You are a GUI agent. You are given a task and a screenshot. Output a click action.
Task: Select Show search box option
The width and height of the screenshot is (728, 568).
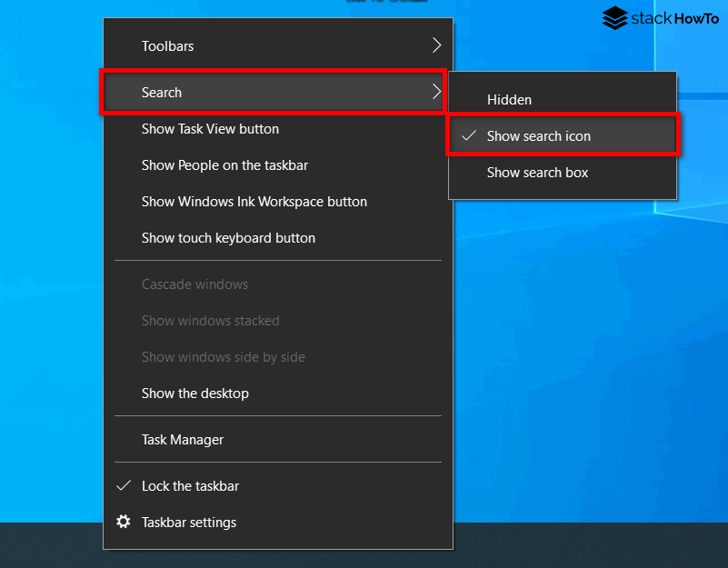(536, 172)
